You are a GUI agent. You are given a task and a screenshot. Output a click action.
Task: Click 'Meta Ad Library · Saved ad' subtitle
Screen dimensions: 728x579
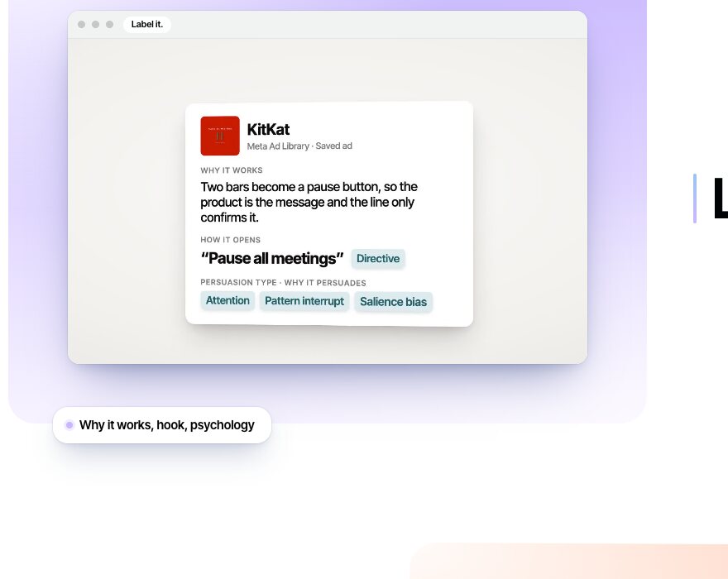(x=299, y=146)
